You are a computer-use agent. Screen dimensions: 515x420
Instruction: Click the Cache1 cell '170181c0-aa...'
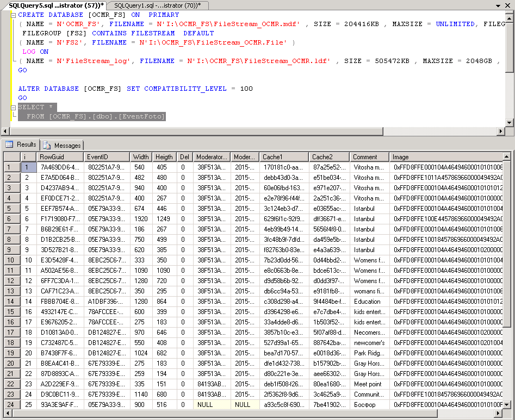click(284, 167)
